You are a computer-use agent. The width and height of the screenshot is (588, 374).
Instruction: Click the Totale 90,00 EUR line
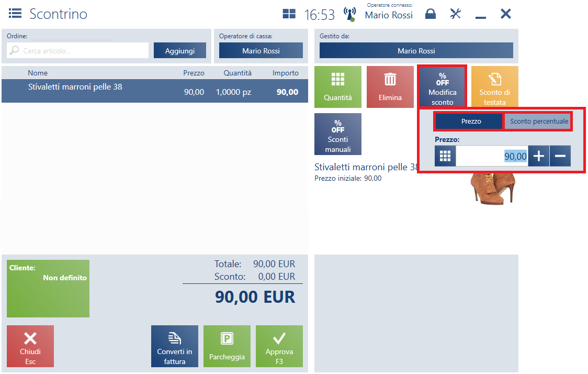[x=255, y=263]
